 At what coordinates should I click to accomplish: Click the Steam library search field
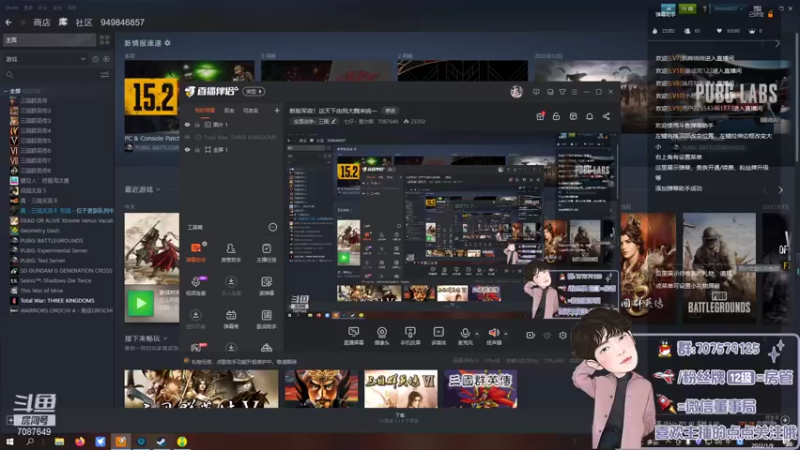coord(51,75)
